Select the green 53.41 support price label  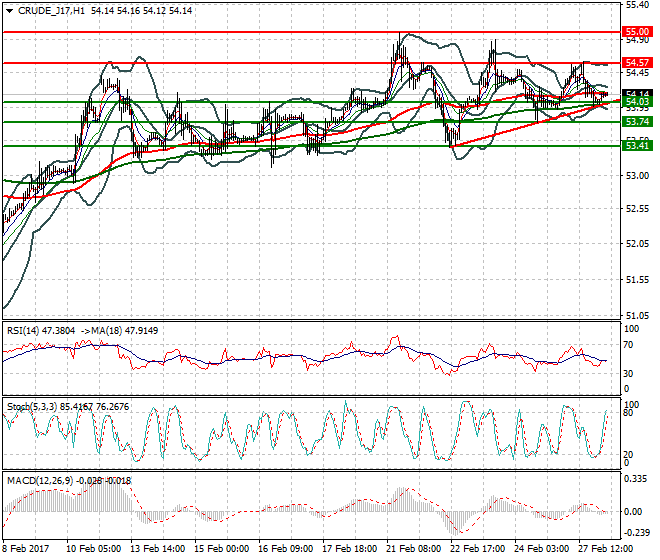[x=637, y=146]
